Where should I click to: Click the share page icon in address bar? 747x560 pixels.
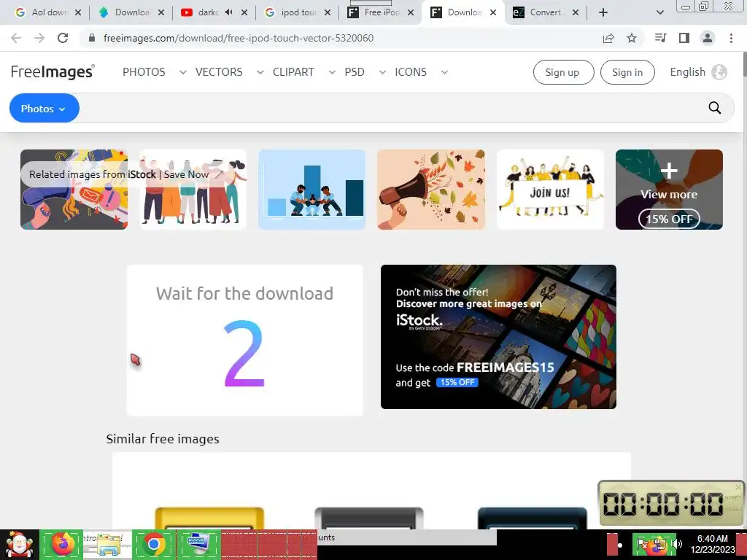click(x=608, y=38)
